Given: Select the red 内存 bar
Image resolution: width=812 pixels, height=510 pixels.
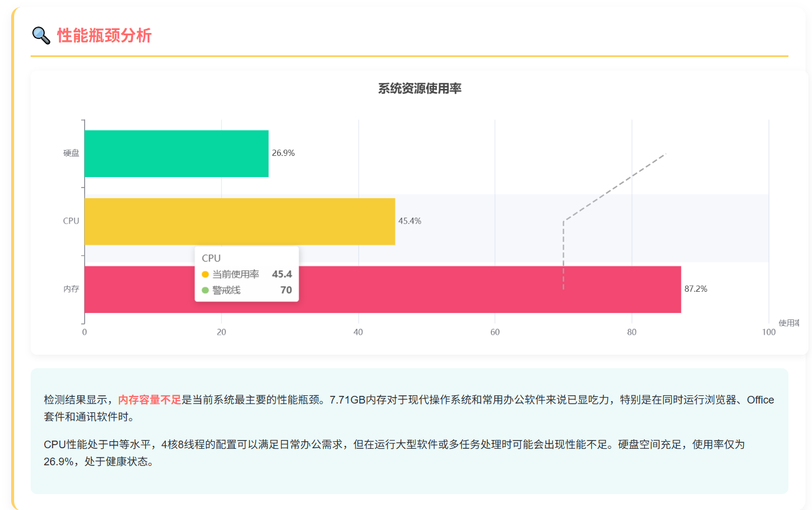Looking at the screenshot, I should pos(382,289).
